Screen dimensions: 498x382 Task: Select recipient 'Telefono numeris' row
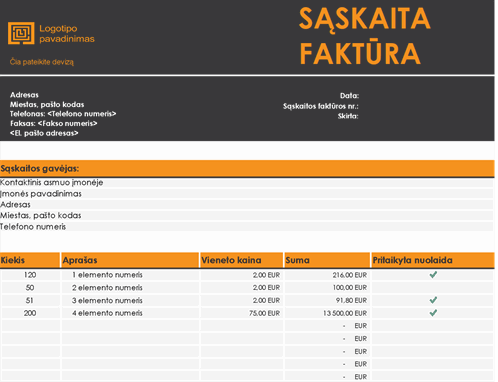tap(246, 227)
